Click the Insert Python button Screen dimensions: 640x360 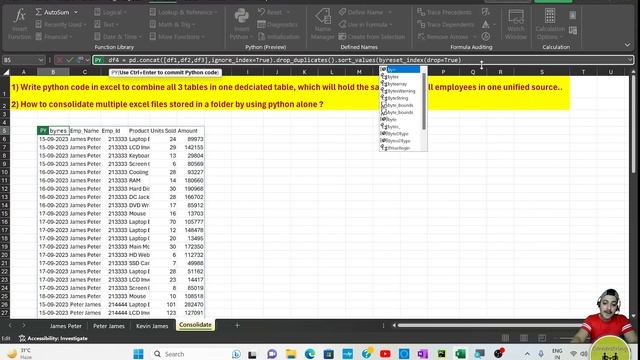tap(241, 24)
